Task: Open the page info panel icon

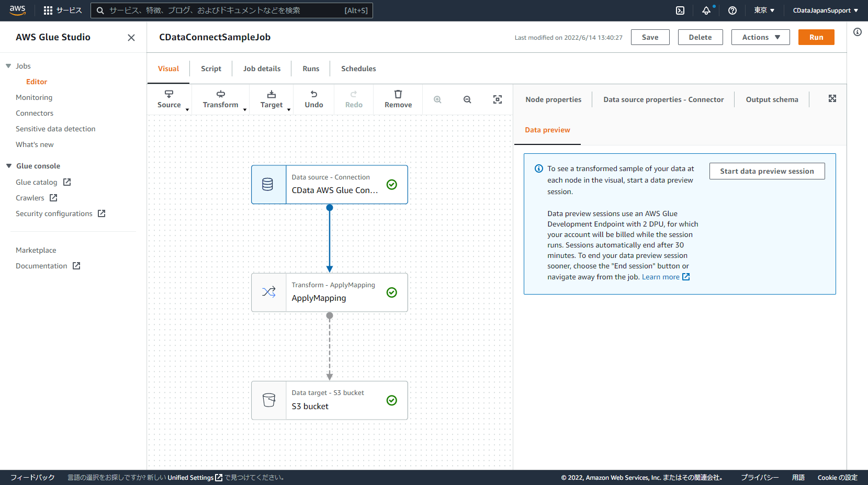Action: [858, 32]
